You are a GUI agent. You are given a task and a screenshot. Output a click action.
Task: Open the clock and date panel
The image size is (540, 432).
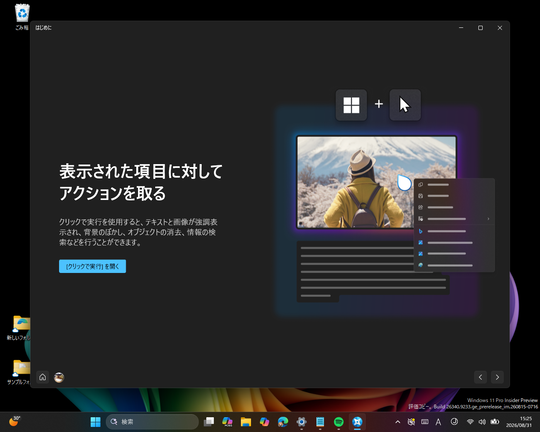pos(526,422)
